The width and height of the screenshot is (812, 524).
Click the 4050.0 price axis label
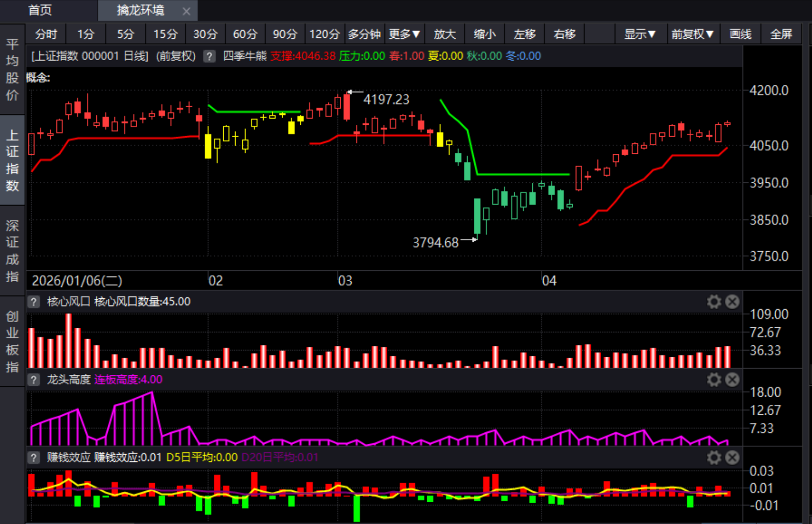pos(769,145)
